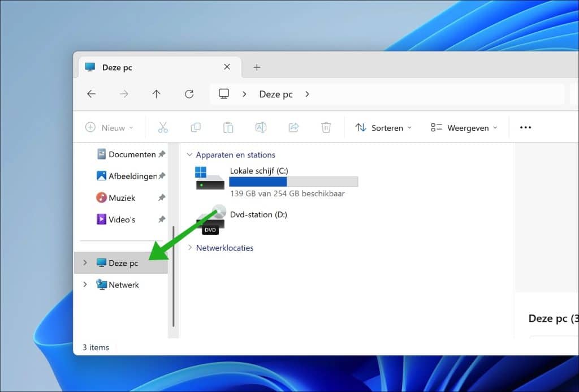
Task: Click the Delete trash can icon
Action: (326, 128)
